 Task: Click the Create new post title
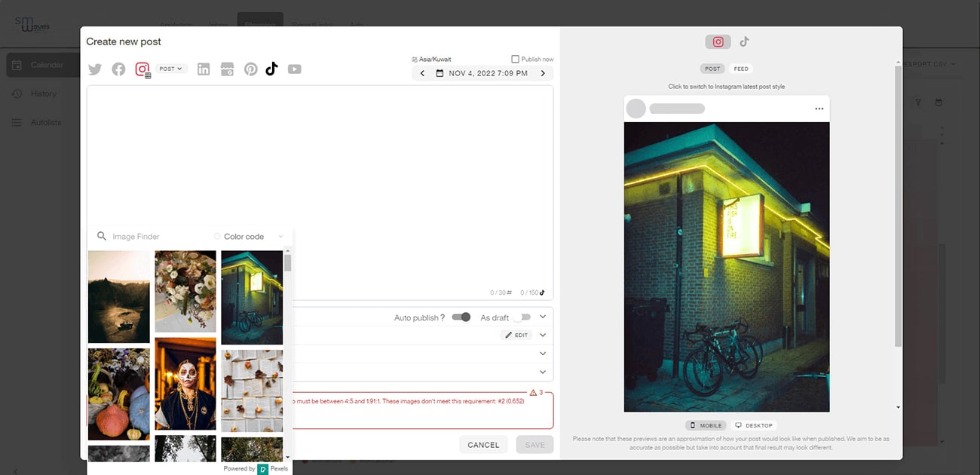[x=124, y=41]
